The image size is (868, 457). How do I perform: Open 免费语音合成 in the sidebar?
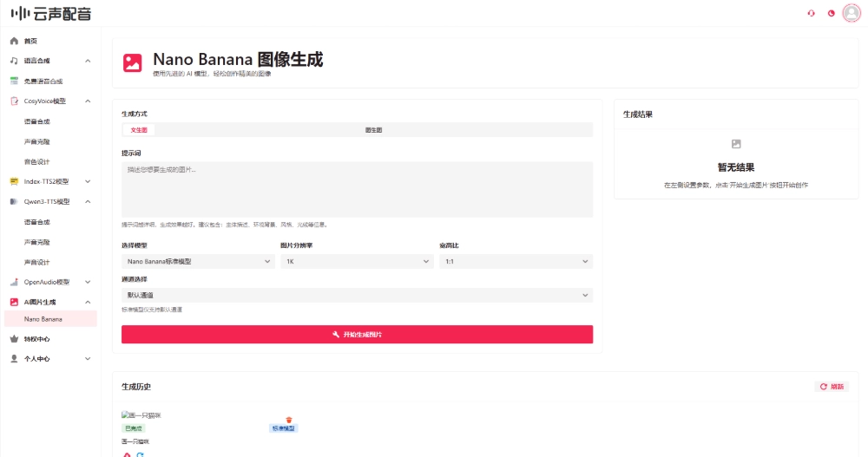pyautogui.click(x=43, y=81)
